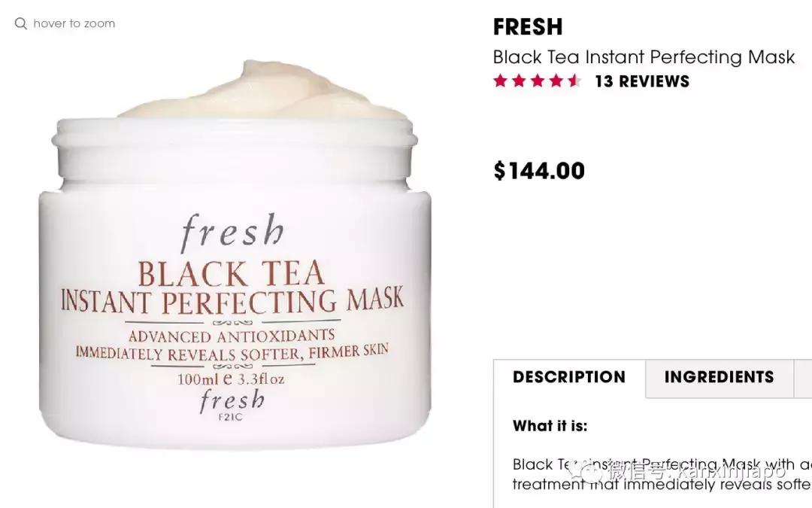The width and height of the screenshot is (812, 508).
Task: Open the FRESH brand link
Action: (x=528, y=27)
